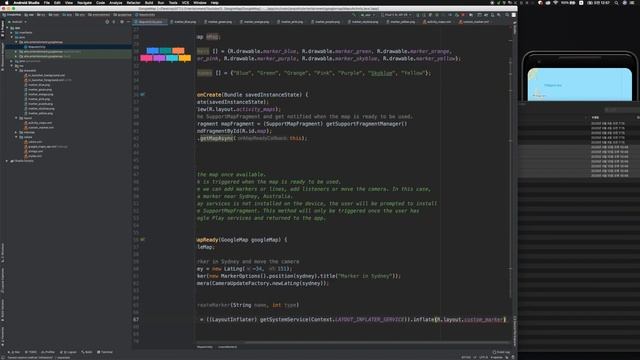Viewport: 640px width, 360px height.
Task: Open the Android project view dropdown
Action: 17,22
